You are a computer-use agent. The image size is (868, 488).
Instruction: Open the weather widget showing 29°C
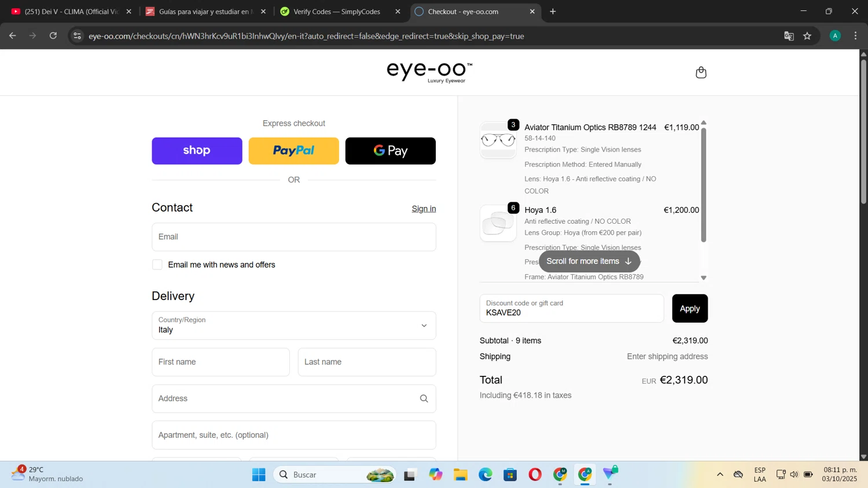[47, 474]
